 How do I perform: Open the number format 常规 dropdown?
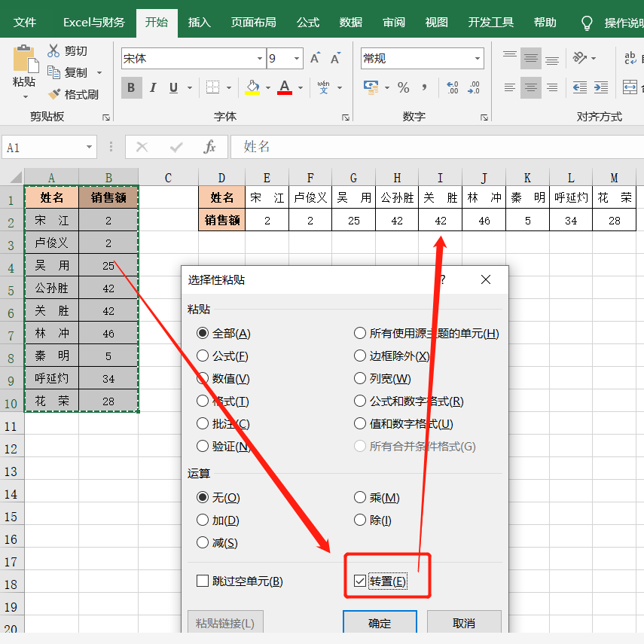[x=478, y=58]
